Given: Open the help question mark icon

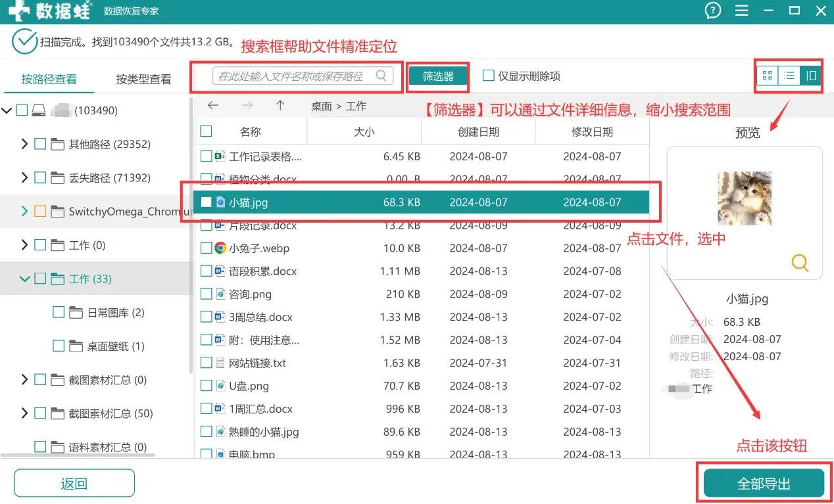Looking at the screenshot, I should [713, 11].
